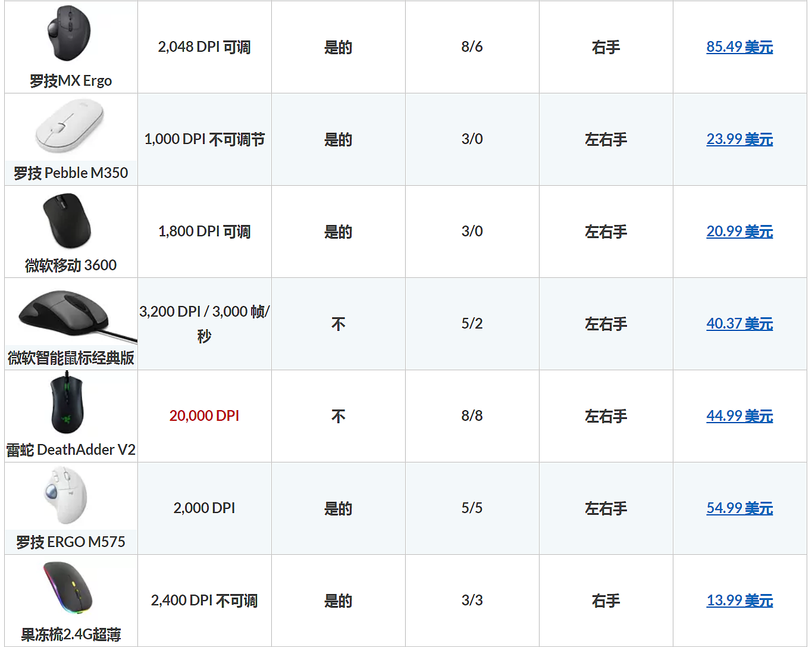
Task: Open the 23.99 美元 price link
Action: coord(739,139)
